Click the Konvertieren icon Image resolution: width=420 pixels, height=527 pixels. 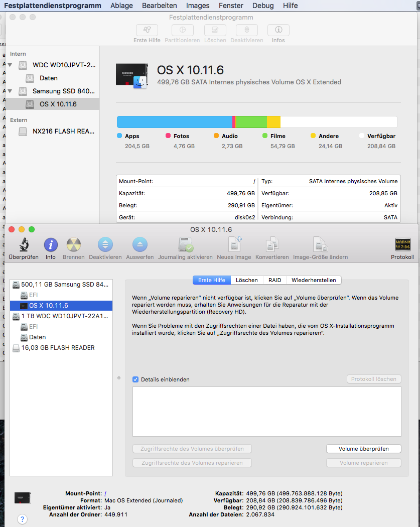pyautogui.click(x=272, y=244)
